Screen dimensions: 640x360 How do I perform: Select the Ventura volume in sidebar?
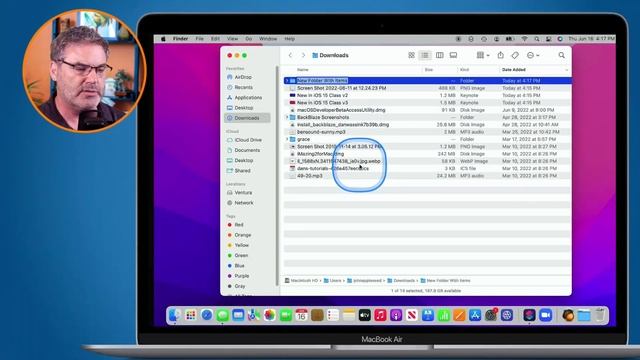[x=243, y=193]
